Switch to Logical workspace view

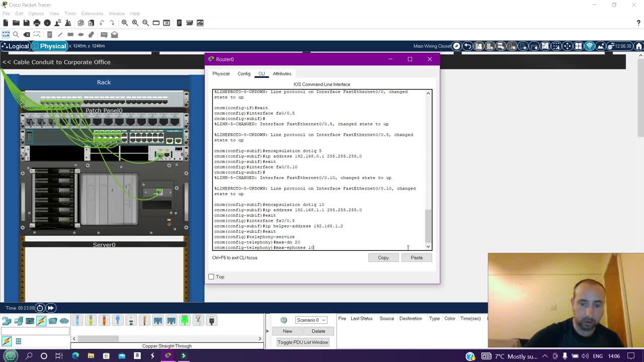coord(15,46)
